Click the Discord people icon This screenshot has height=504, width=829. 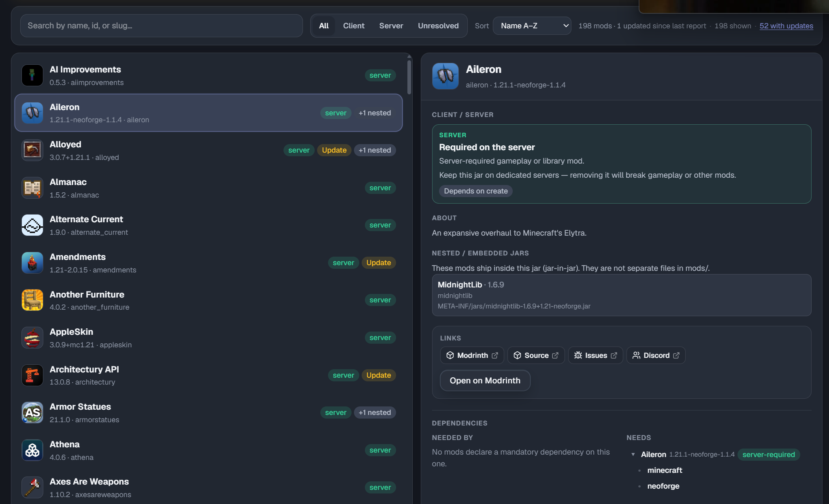[636, 355]
